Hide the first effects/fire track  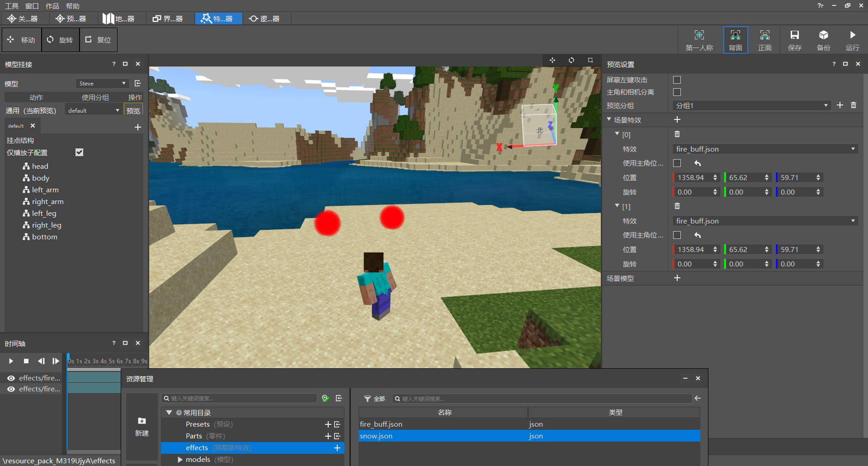(11, 378)
